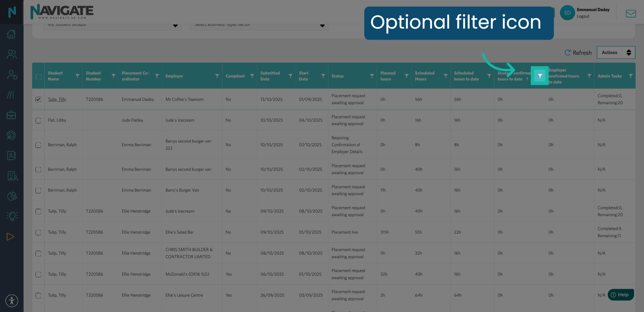Select the student groups people icon
644x312 pixels.
[x=11, y=54]
